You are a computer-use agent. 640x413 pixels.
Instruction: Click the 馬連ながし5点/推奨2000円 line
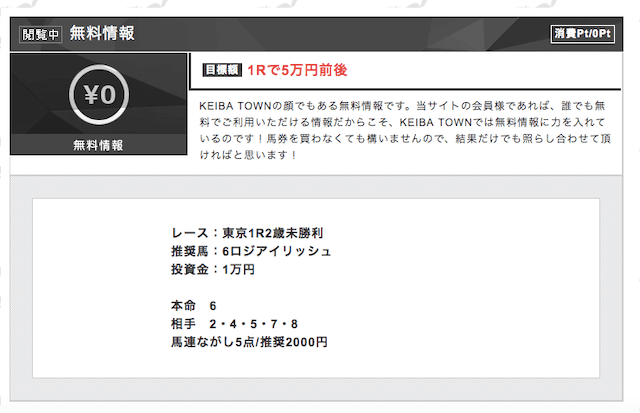pos(249,342)
